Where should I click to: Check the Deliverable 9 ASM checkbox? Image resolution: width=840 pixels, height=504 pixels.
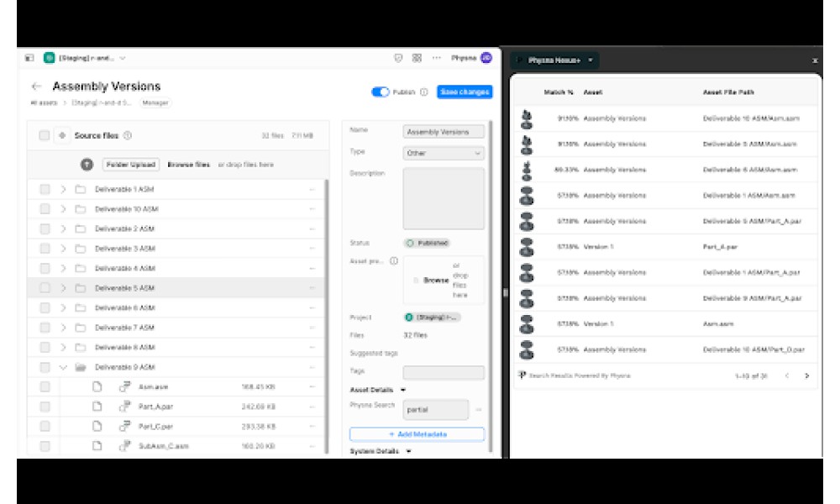click(x=45, y=367)
